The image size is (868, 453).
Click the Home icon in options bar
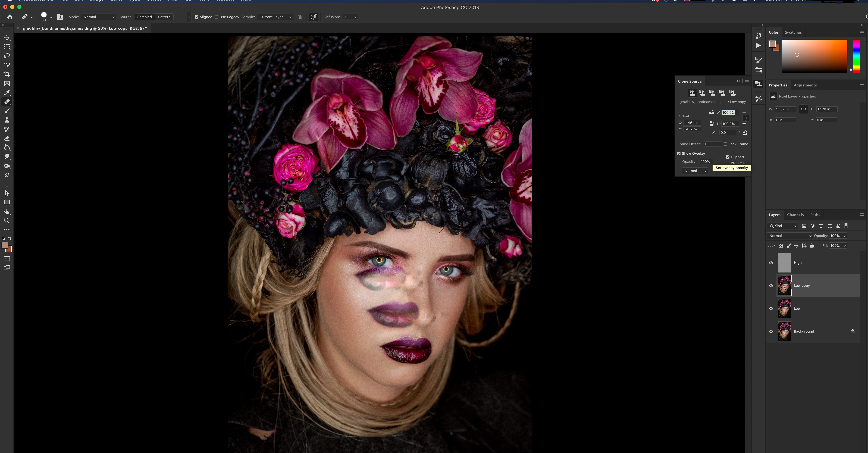pos(10,17)
